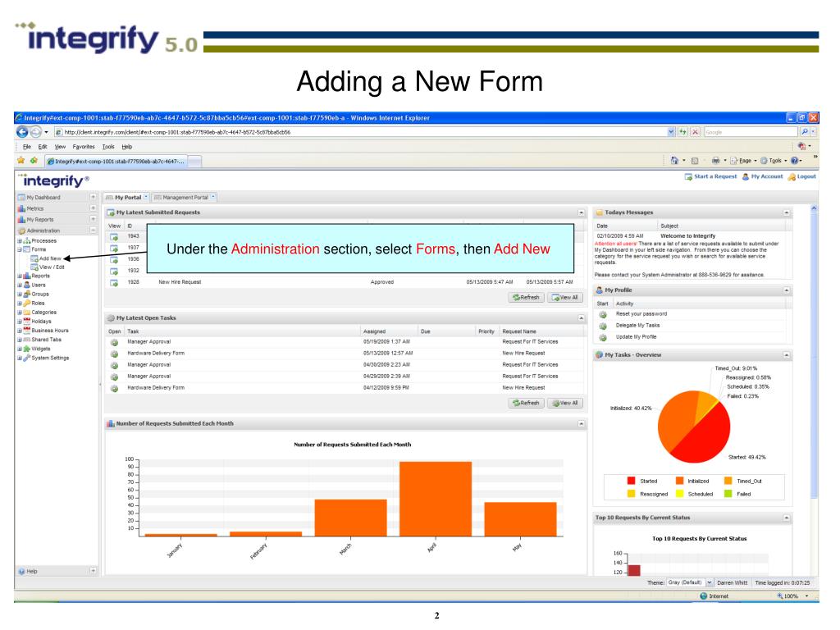Refresh the My Latest Submitted Requests list
Viewport: 840px width, 630px height.
pos(526,298)
